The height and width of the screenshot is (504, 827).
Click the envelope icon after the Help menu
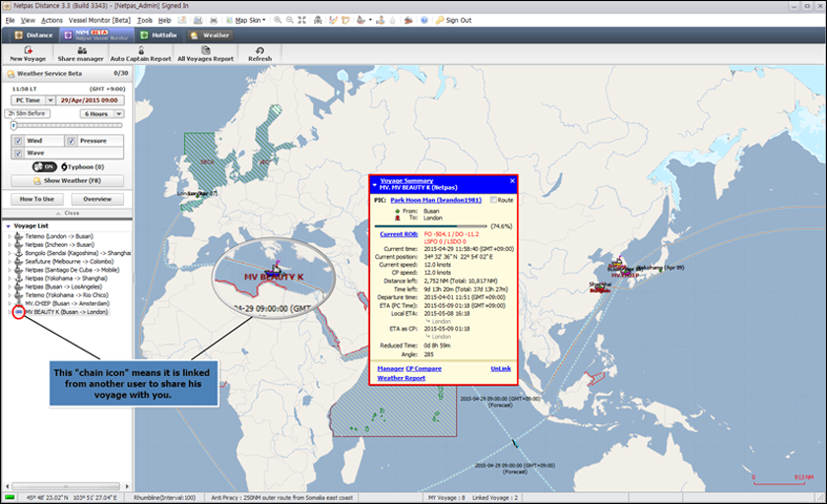point(182,20)
